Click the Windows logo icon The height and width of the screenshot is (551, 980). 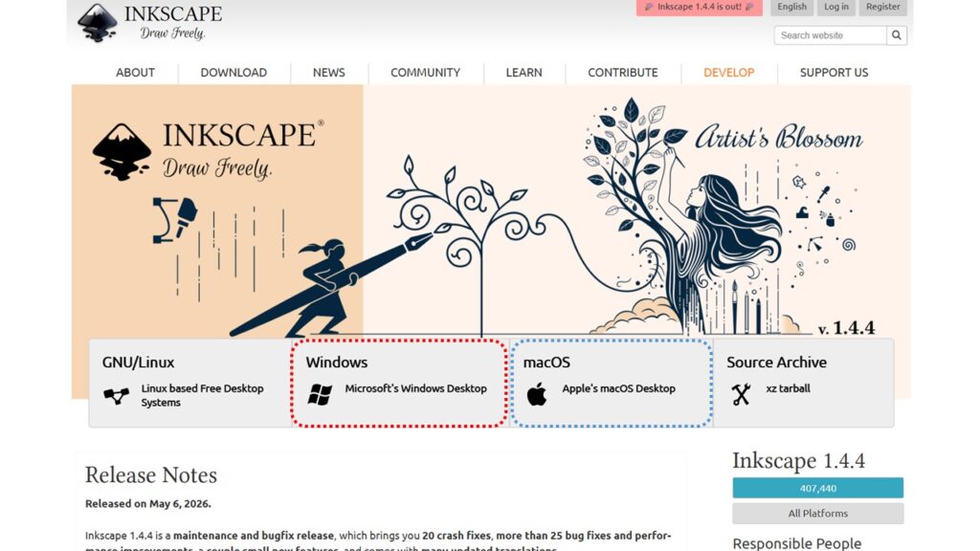click(x=320, y=395)
